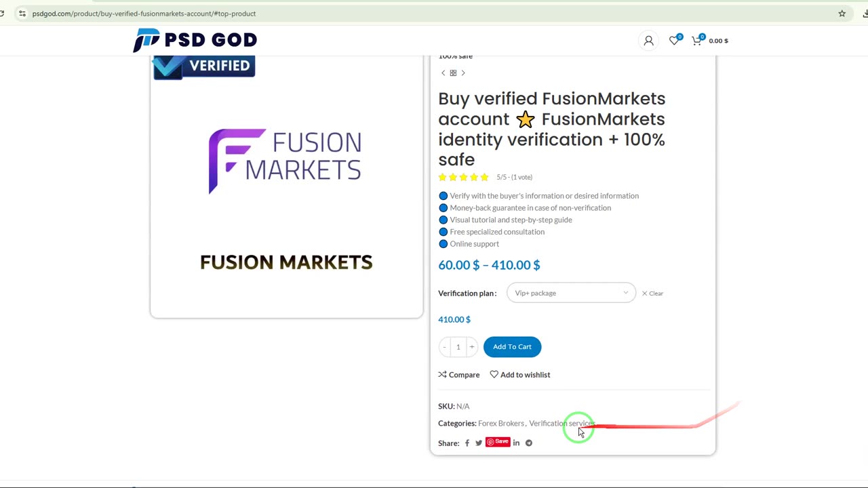Click 'Online support' text
Screen dimensions: 868x488
click(474, 244)
